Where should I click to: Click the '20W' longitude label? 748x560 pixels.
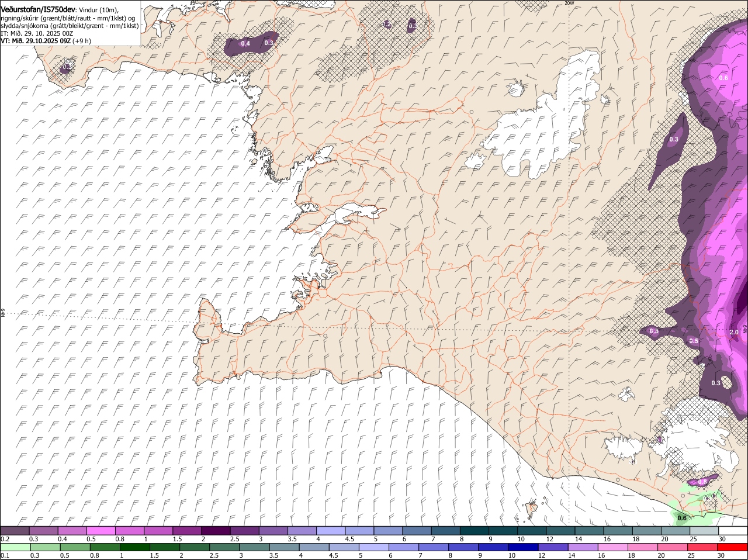tap(569, 3)
